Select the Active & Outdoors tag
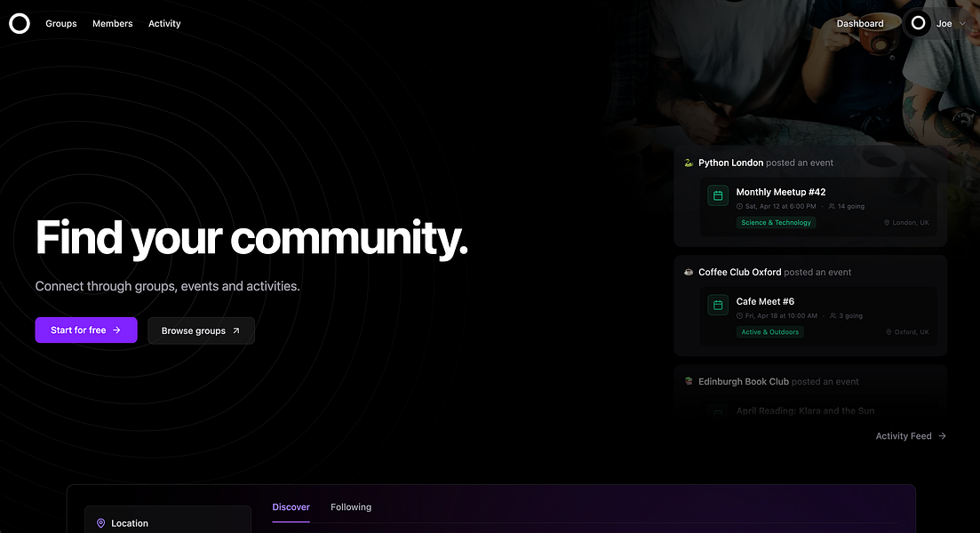This screenshot has width=980, height=533. [x=770, y=332]
